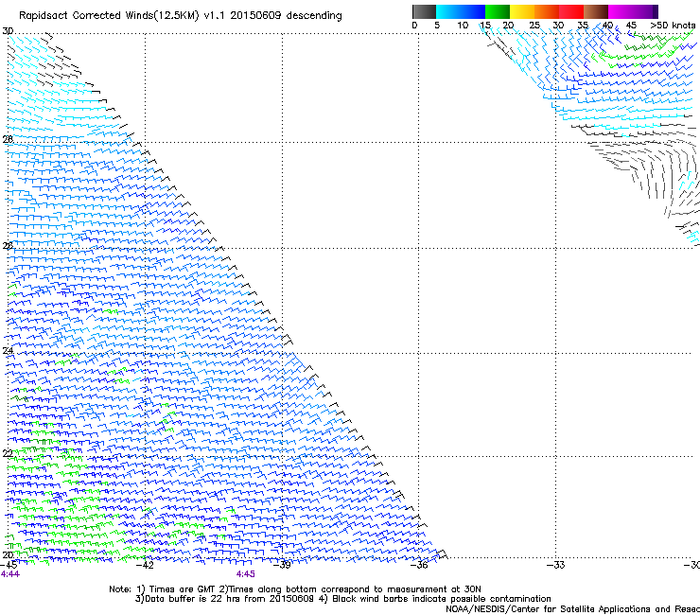Viewport: 700px width, 615px height.
Task: Click the NOAA/NESDIS credit line
Action: tap(572, 609)
